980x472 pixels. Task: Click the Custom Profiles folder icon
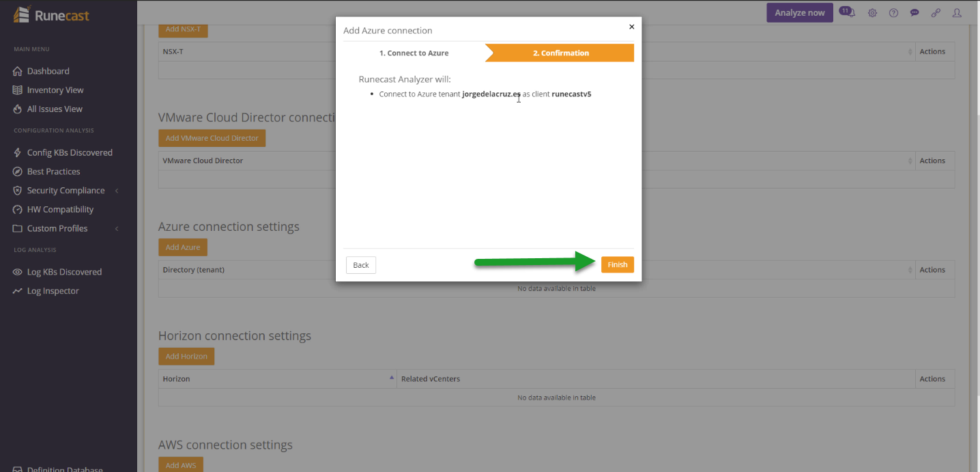pos(18,229)
